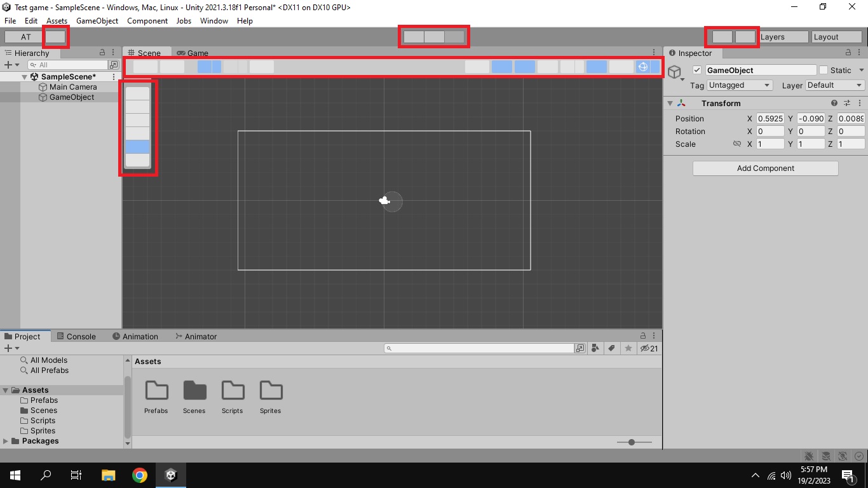The height and width of the screenshot is (488, 868).
Task: Enable the Static checkbox for GameObject
Action: point(824,70)
